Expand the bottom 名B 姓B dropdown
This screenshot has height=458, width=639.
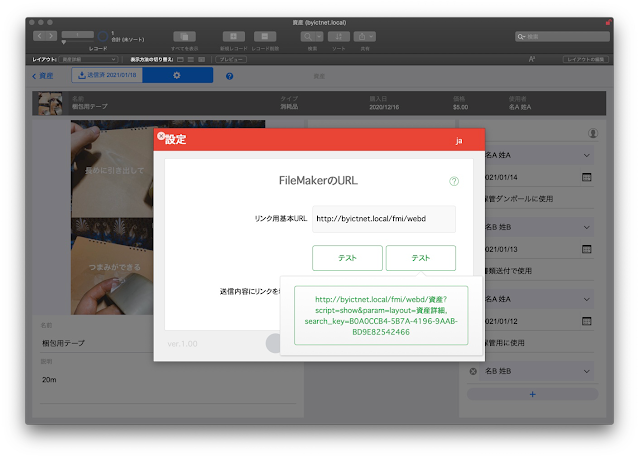pyautogui.click(x=586, y=371)
